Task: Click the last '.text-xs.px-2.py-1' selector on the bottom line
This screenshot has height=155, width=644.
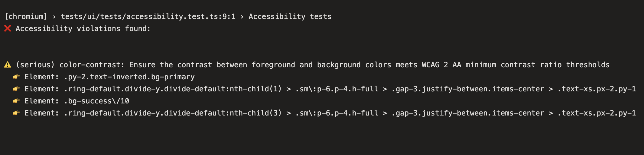Action: (597, 113)
